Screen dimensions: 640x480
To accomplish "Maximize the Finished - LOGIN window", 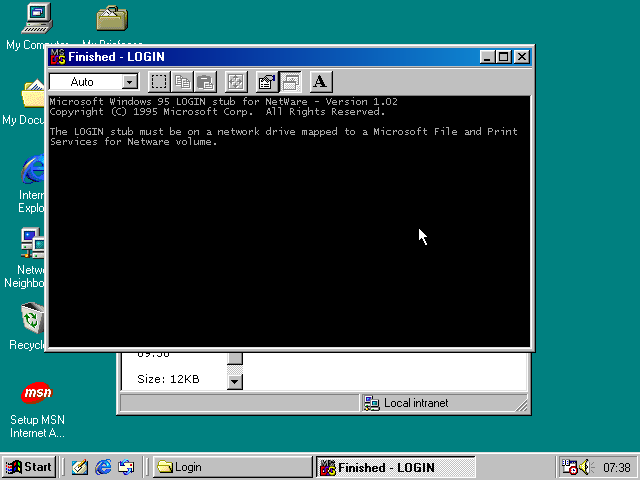I will click(x=503, y=57).
